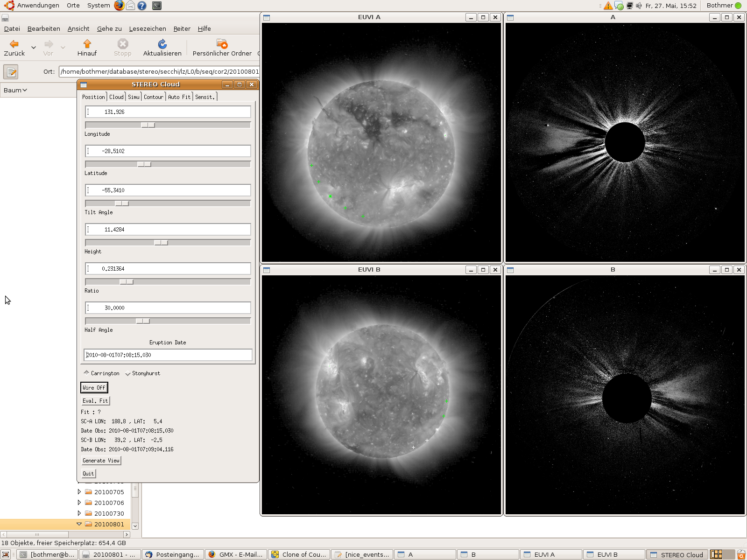Open the B window menu icon
747x560 pixels.
(510, 270)
